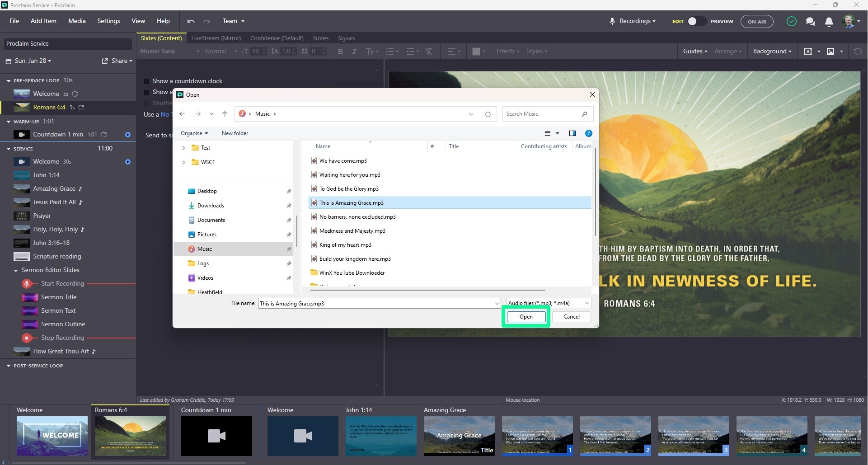This screenshot has height=465, width=868.
Task: Switch to the Confidence (Default) tab
Action: (x=277, y=38)
